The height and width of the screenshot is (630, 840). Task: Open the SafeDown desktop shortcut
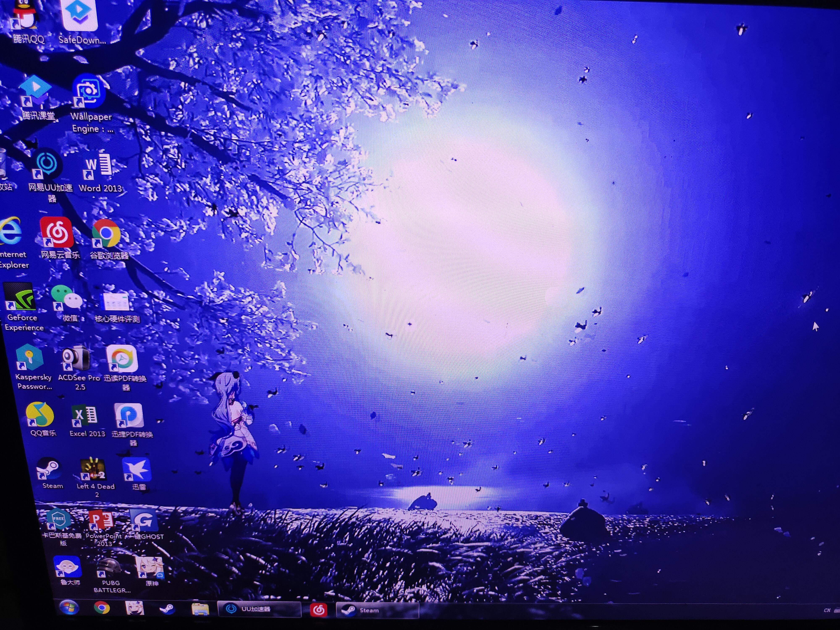(79, 15)
